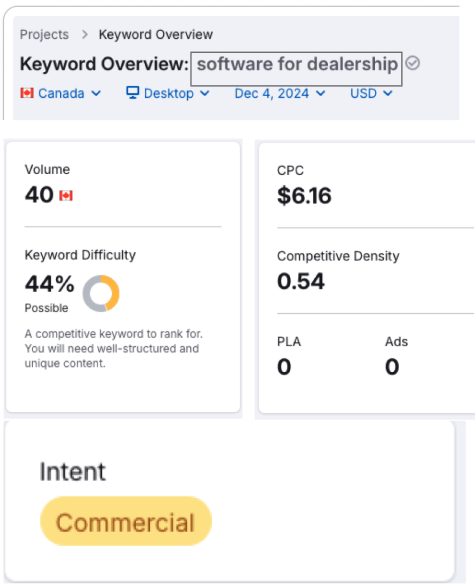The image size is (475, 588).
Task: Open the Dec 4, 2024 date dropdown
Action: point(280,93)
